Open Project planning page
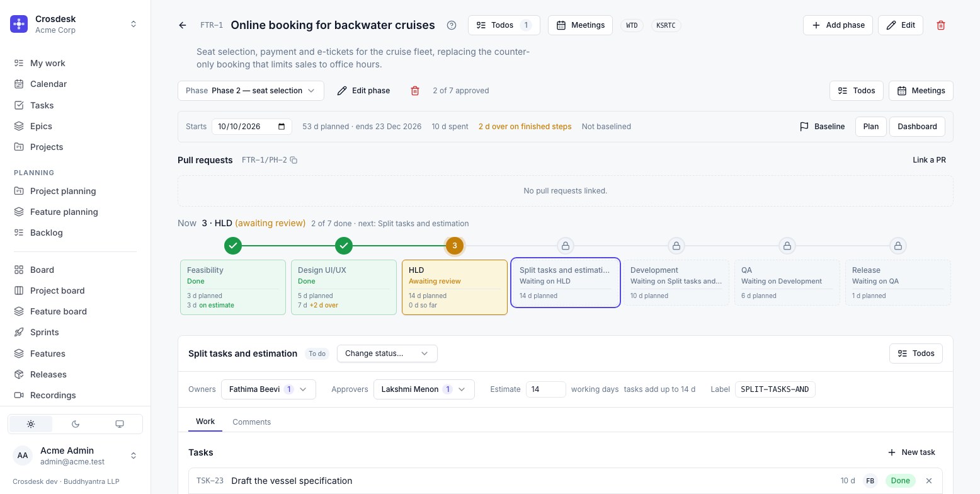 [x=75, y=191]
